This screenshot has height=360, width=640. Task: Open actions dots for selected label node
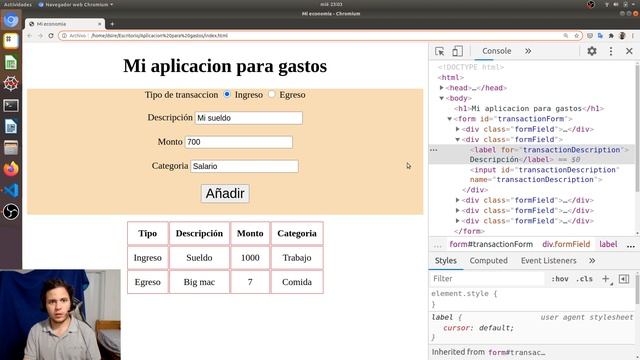pos(433,150)
